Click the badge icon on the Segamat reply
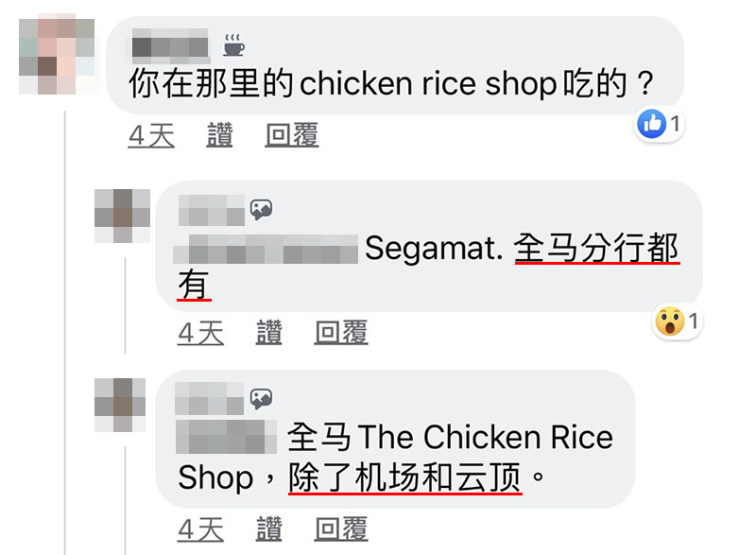 pyautogui.click(x=262, y=210)
